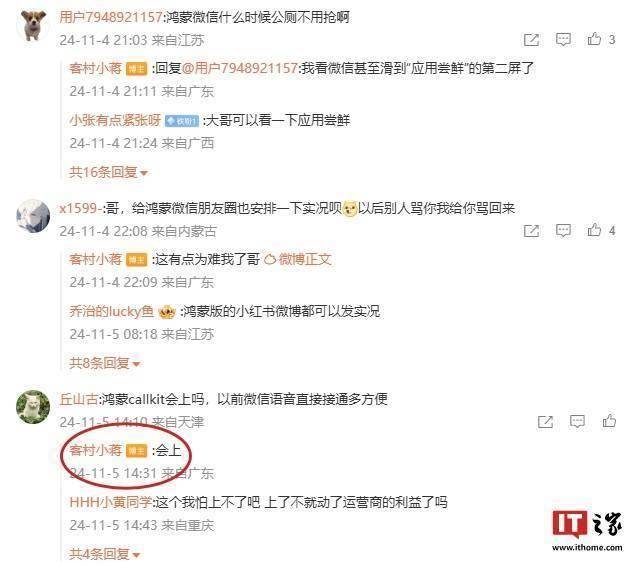This screenshot has width=633, height=565.
Task: Share 丘山古's callkit comment
Action: (545, 422)
